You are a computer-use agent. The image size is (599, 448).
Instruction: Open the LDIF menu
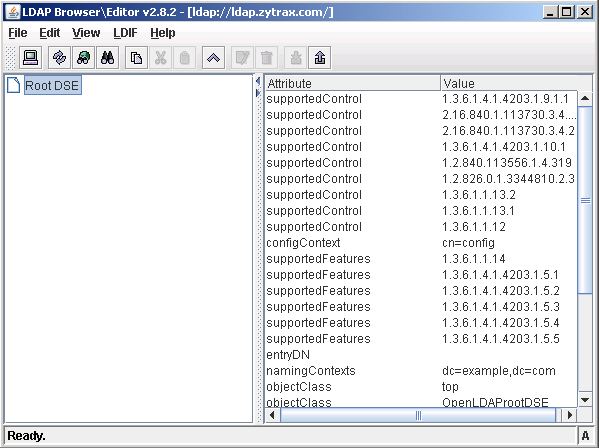(125, 33)
